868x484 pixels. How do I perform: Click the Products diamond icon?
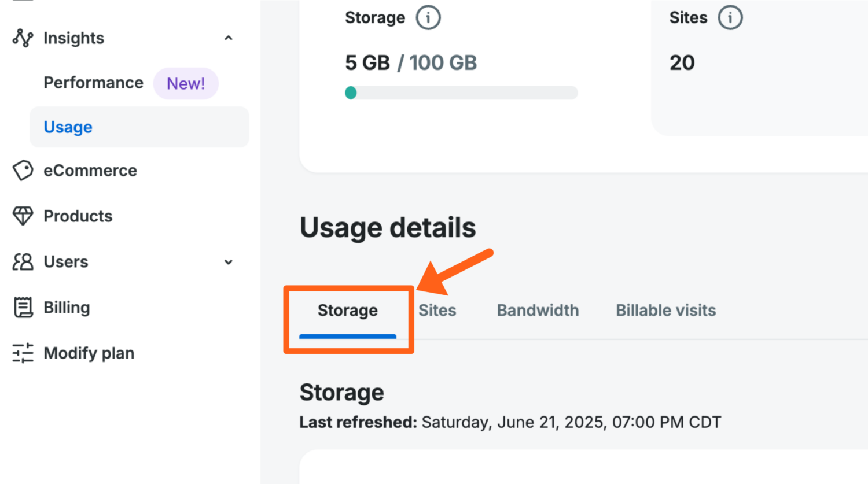(22, 216)
